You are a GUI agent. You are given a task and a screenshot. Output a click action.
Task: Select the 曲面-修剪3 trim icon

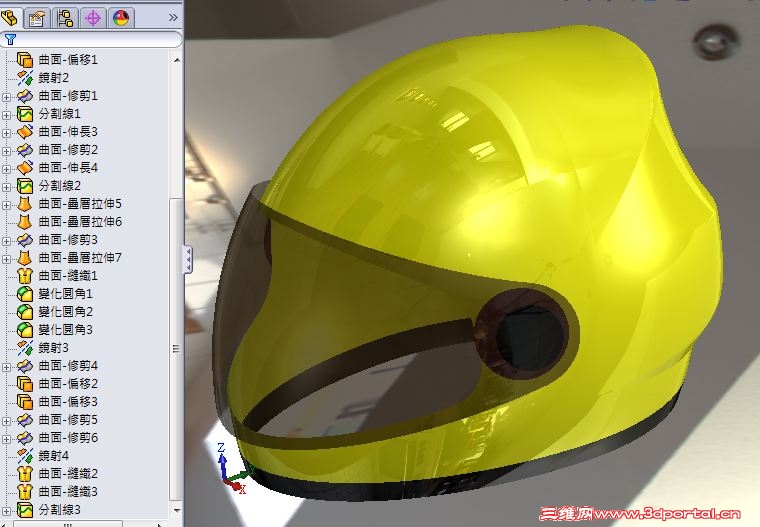point(25,240)
